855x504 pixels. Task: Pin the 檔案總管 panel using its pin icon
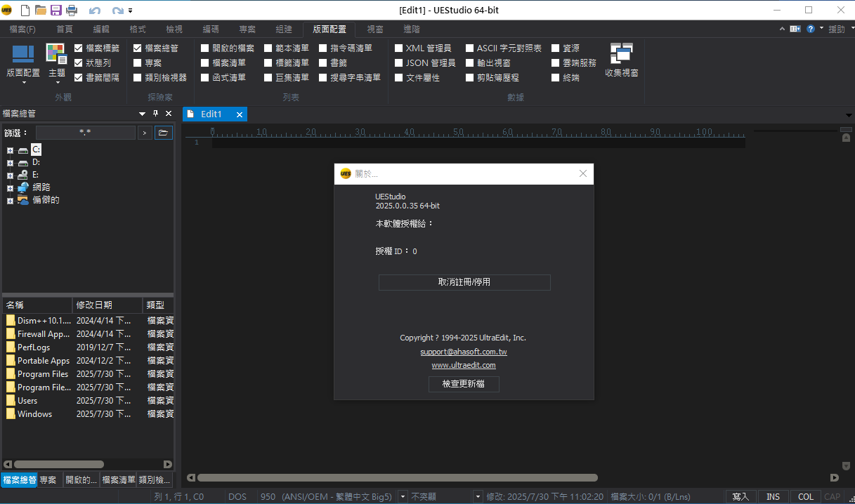click(156, 113)
